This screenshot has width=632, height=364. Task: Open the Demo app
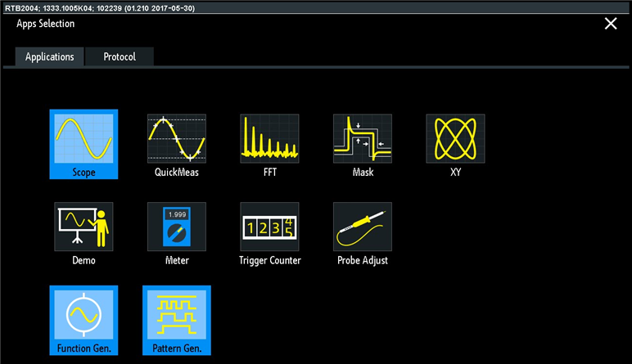(84, 234)
